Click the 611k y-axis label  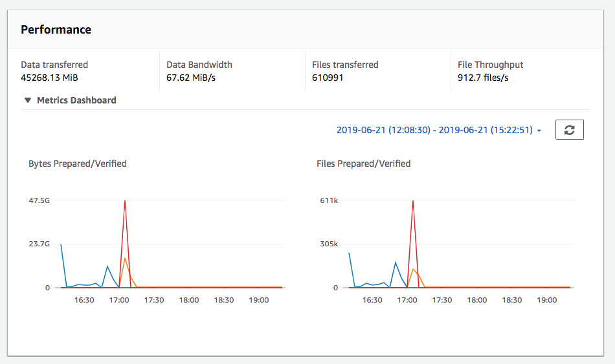coord(329,200)
